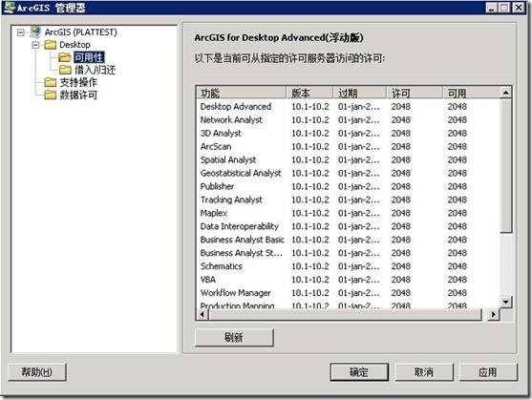Select the Maplex row
Image resolution: width=532 pixels, height=400 pixels.
pyautogui.click(x=348, y=213)
